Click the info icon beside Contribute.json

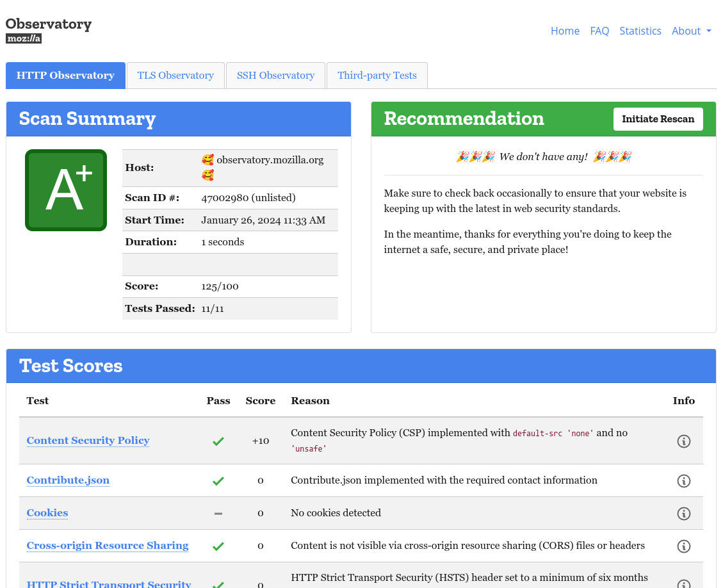click(x=683, y=480)
